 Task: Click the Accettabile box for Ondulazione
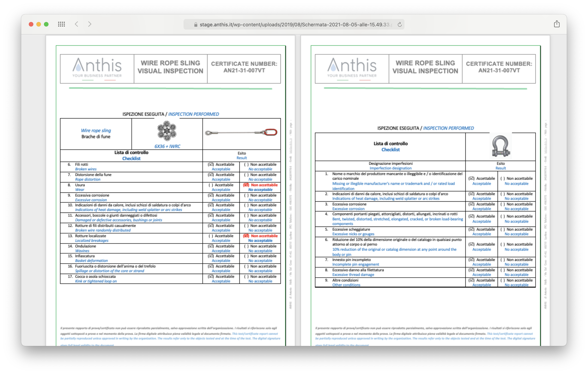point(211,246)
